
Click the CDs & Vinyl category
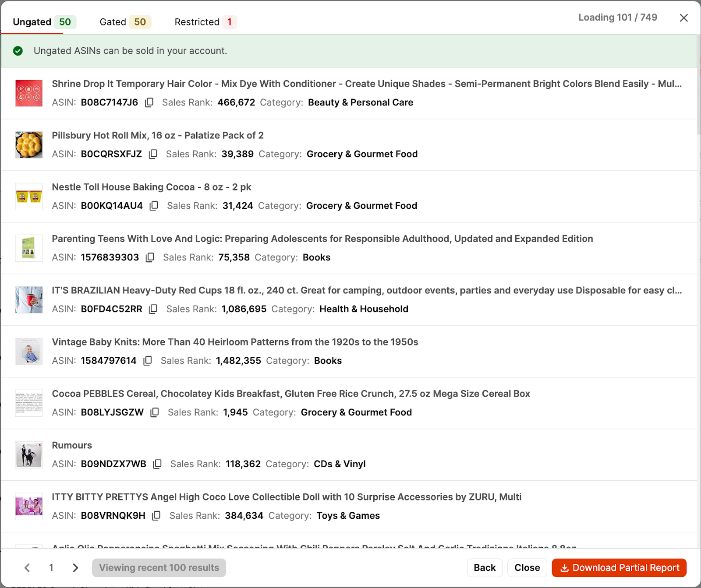[x=340, y=464]
